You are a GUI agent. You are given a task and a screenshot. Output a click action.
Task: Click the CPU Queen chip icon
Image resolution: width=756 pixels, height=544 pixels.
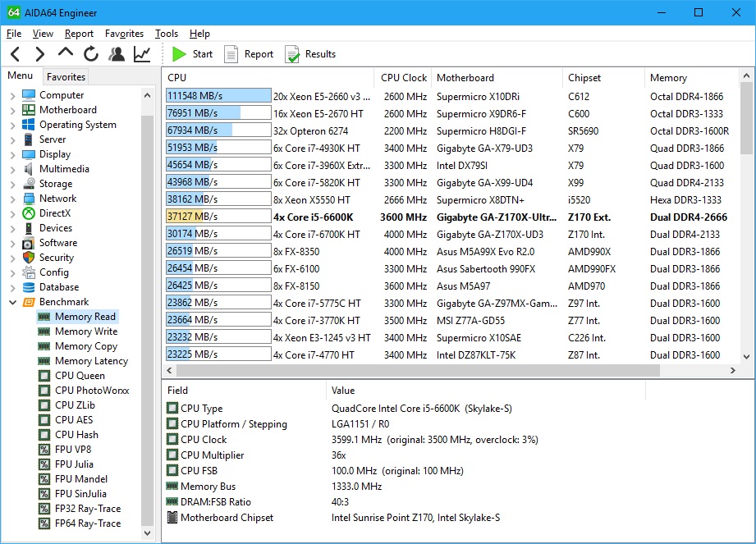[x=44, y=376]
